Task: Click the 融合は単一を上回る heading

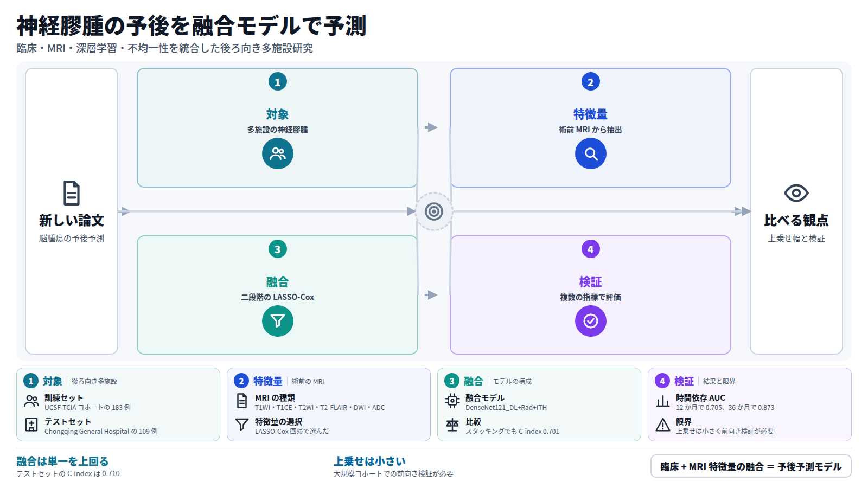Action: pyautogui.click(x=62, y=461)
